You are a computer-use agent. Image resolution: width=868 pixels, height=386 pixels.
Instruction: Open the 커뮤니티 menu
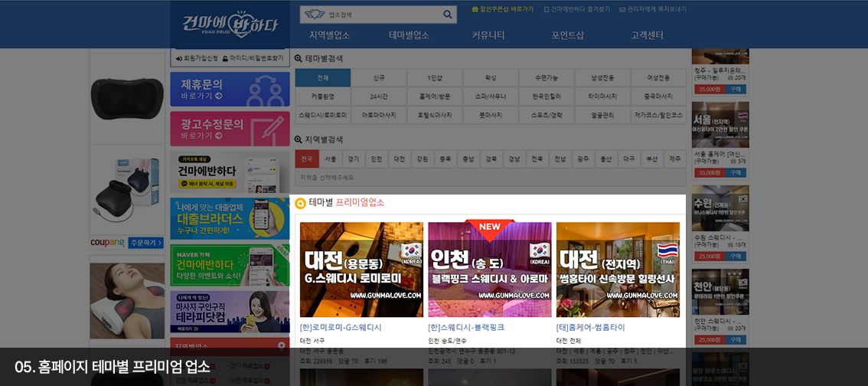point(488,35)
